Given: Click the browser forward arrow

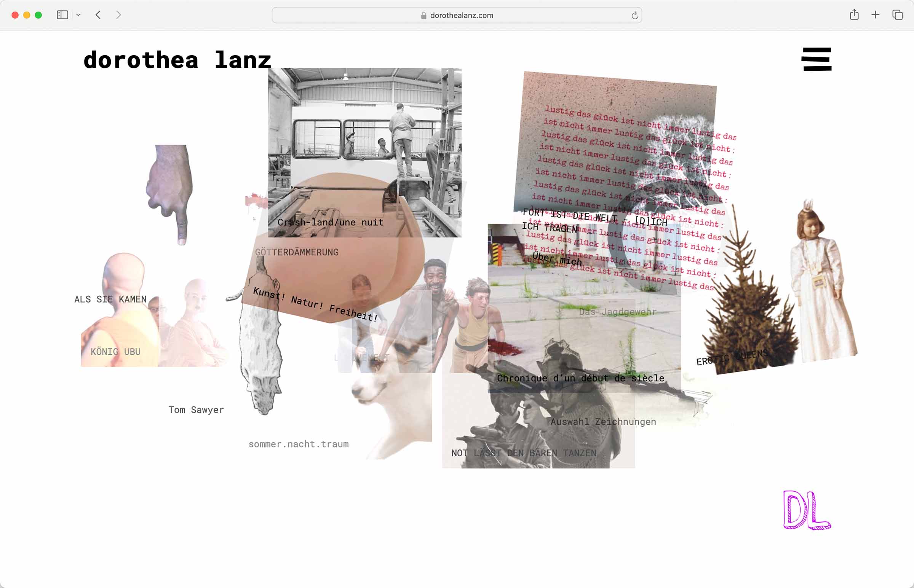Looking at the screenshot, I should (x=118, y=15).
